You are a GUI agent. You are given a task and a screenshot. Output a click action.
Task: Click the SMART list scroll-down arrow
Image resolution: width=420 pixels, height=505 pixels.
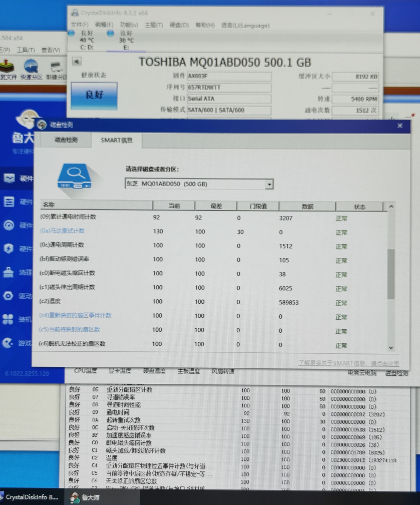pyautogui.click(x=391, y=348)
